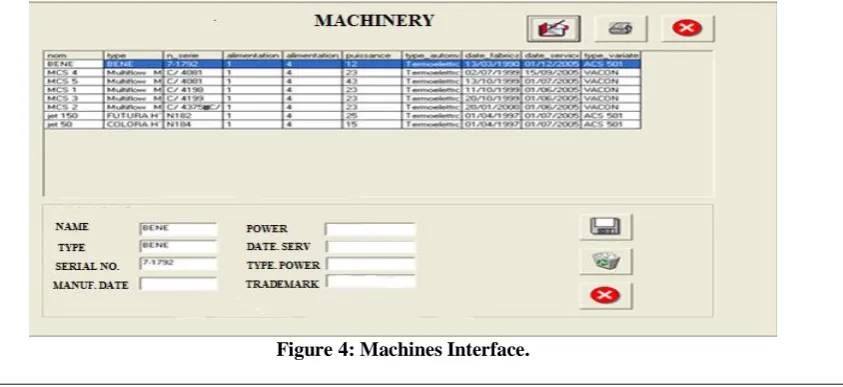Click the NAME input field
The height and width of the screenshot is (387, 843).
tap(178, 229)
